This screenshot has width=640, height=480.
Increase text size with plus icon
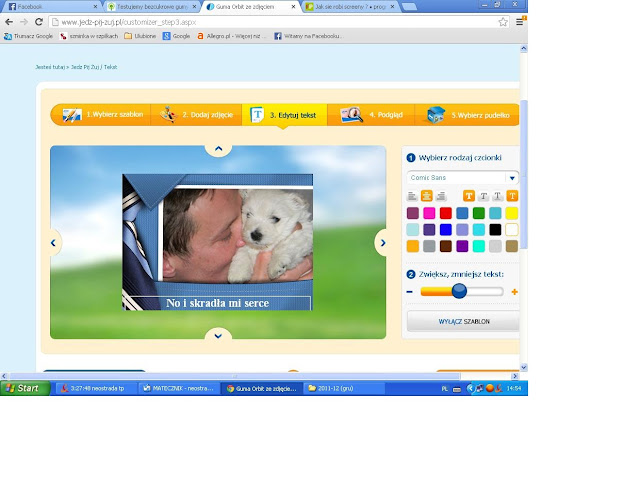514,292
